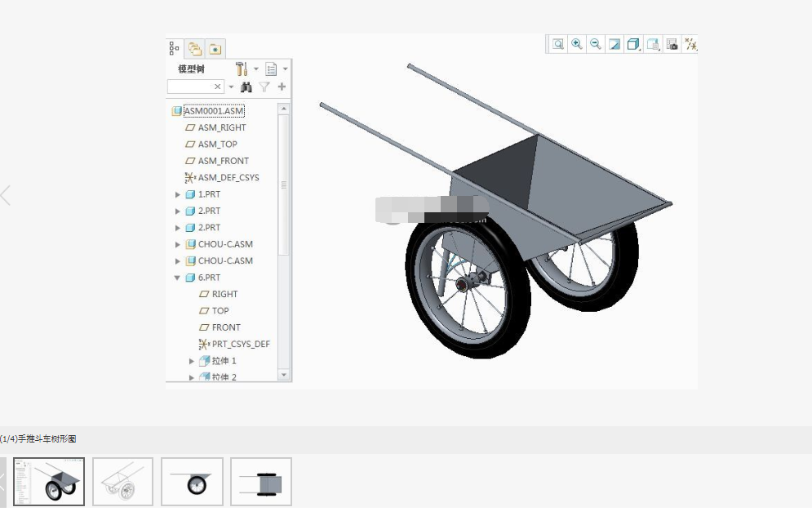Select the RIGHT plane under 6.PRT
Image resolution: width=812 pixels, height=516 pixels.
(224, 294)
